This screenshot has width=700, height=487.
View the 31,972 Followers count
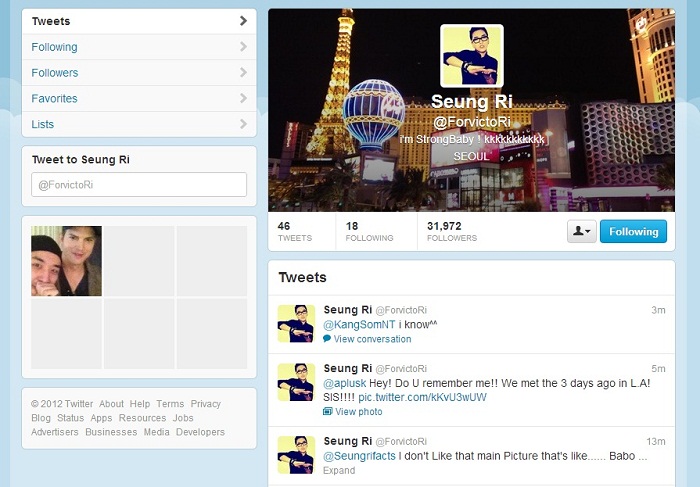[x=452, y=231]
